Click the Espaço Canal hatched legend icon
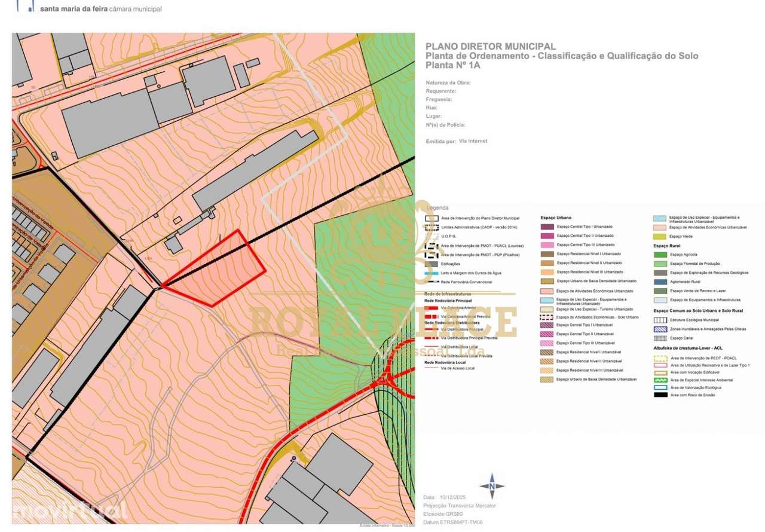The width and height of the screenshot is (765, 532). coord(659,338)
